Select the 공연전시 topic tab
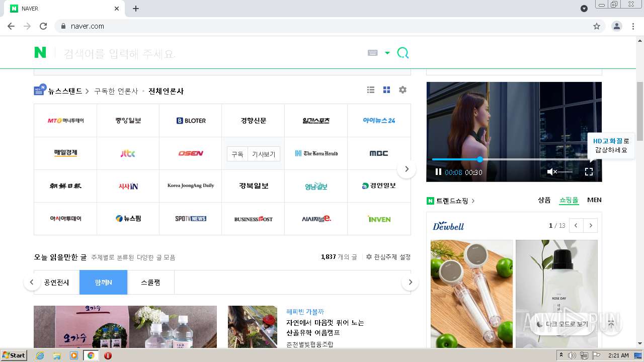The width and height of the screenshot is (644, 362). [x=56, y=283]
